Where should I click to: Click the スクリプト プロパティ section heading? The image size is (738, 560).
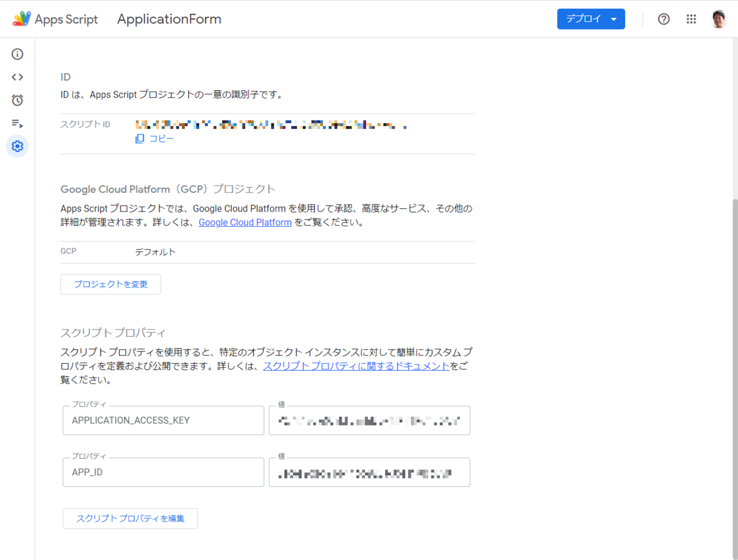113,333
